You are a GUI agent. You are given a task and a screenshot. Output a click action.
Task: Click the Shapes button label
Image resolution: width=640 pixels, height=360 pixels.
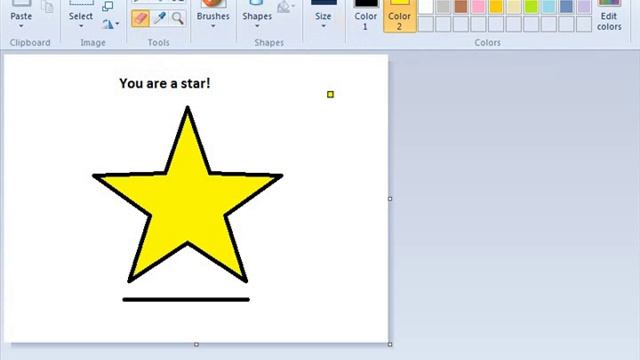[257, 16]
